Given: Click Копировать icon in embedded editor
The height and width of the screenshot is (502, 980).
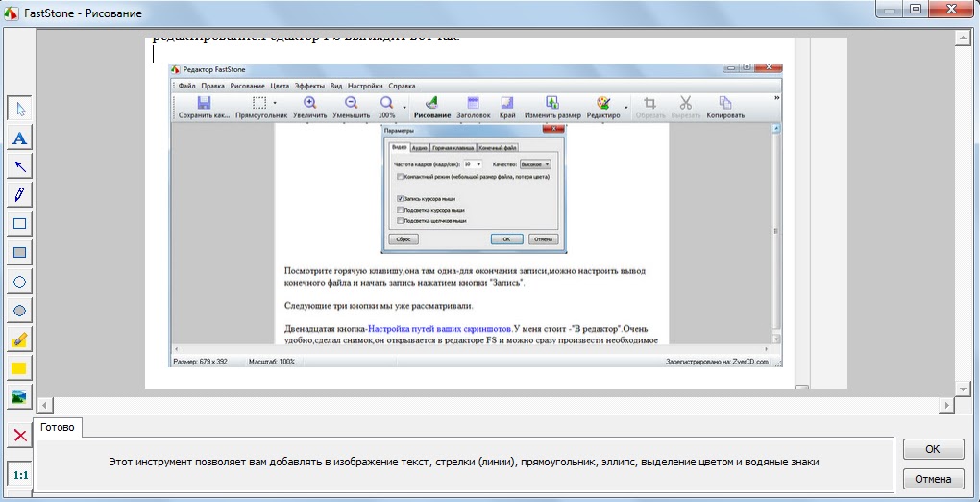Looking at the screenshot, I should tap(725, 108).
